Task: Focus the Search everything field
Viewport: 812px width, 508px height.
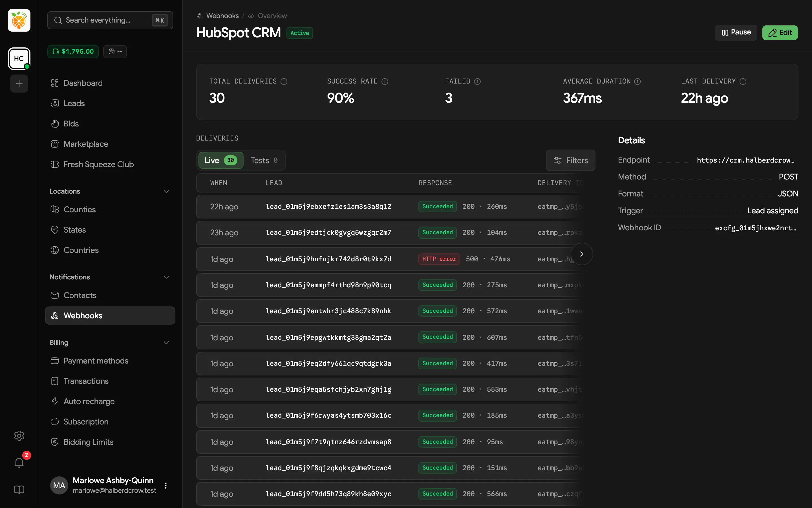Action: tap(110, 20)
